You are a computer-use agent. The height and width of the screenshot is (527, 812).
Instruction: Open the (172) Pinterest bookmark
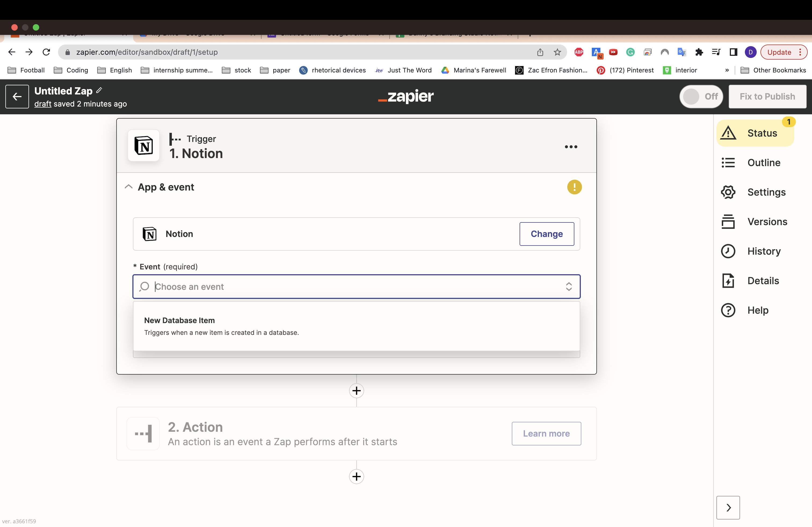pyautogui.click(x=625, y=70)
